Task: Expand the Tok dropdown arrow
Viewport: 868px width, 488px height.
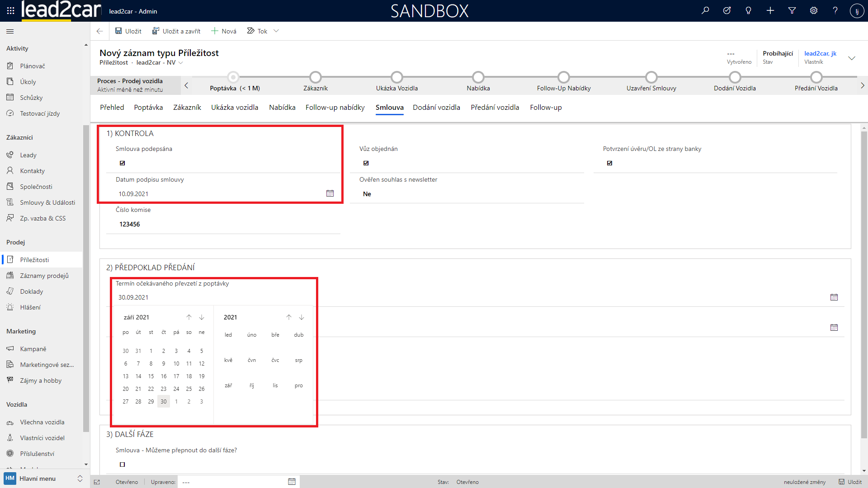Action: pos(276,31)
